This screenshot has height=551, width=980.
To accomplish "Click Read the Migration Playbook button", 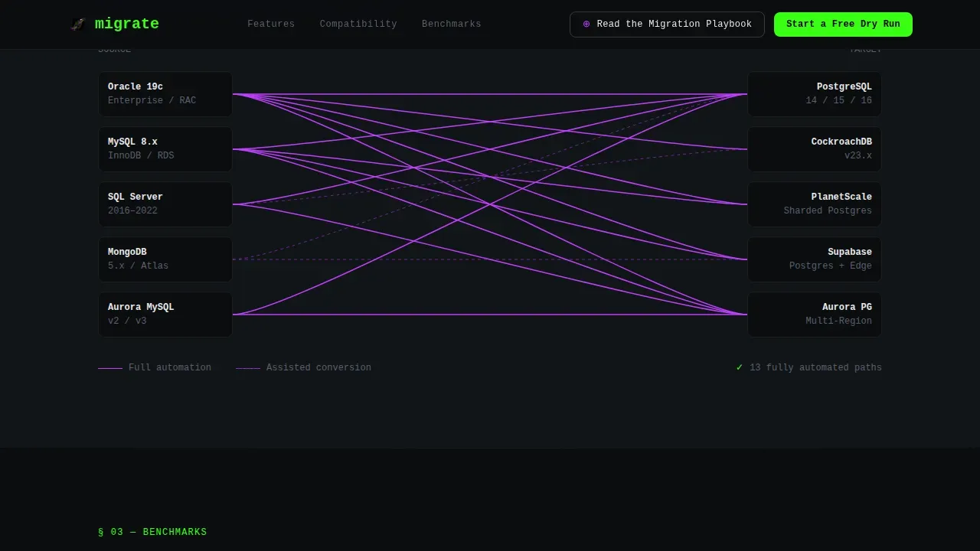I will (x=667, y=24).
